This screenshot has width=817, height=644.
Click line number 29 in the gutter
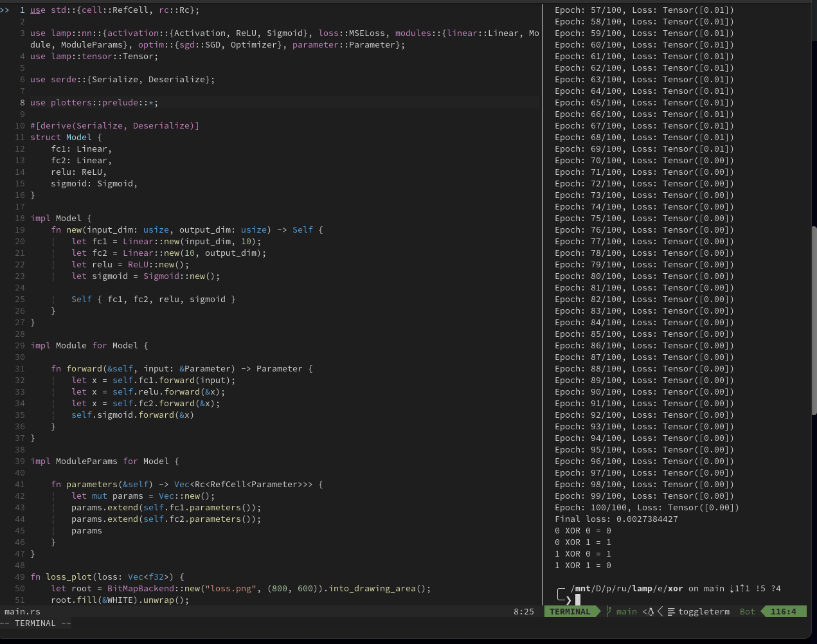click(20, 345)
